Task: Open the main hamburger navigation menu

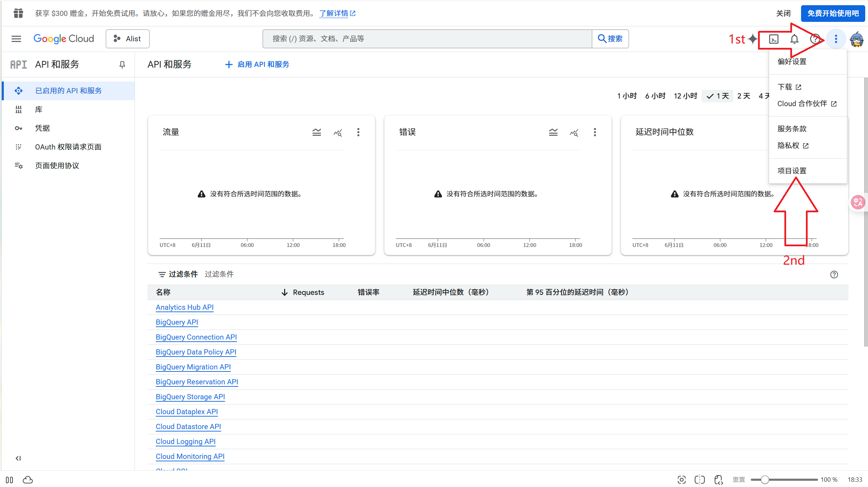Action: (16, 39)
